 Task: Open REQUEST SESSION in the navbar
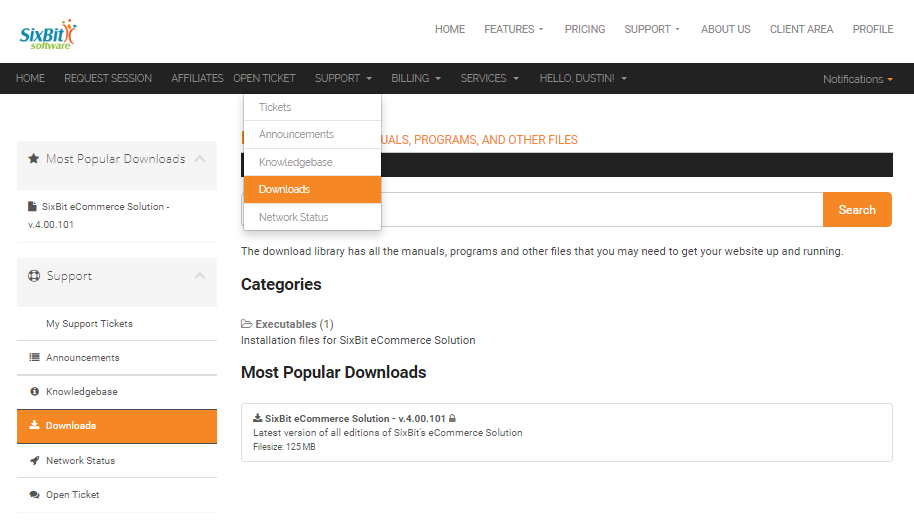pyautogui.click(x=108, y=78)
